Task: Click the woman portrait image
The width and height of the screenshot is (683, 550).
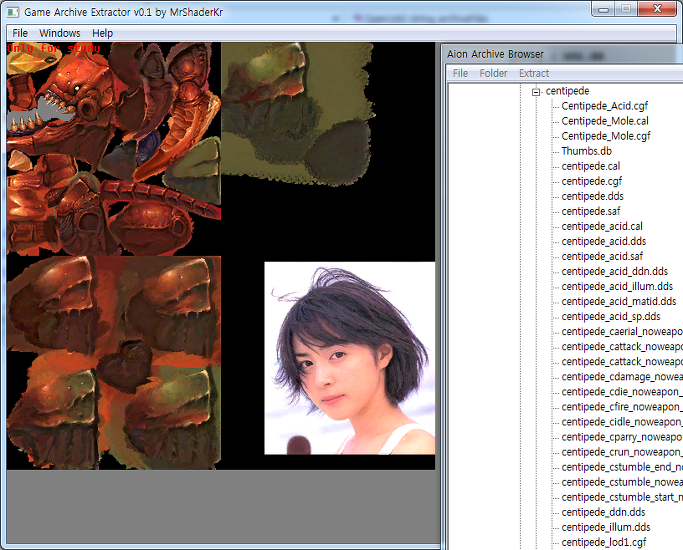Action: pos(349,358)
